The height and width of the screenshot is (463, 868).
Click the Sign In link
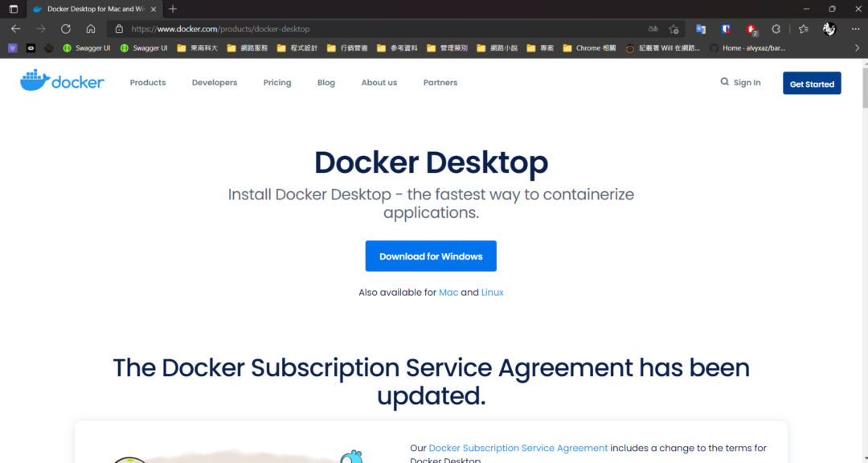pos(747,83)
